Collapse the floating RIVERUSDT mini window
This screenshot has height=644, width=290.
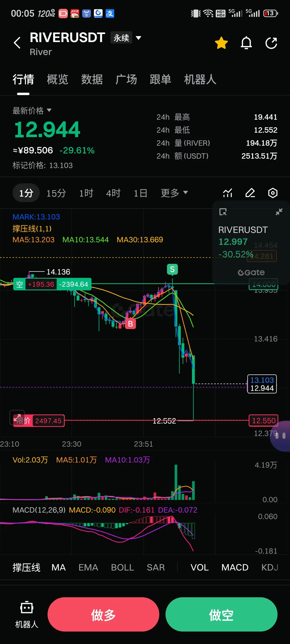click(x=279, y=212)
